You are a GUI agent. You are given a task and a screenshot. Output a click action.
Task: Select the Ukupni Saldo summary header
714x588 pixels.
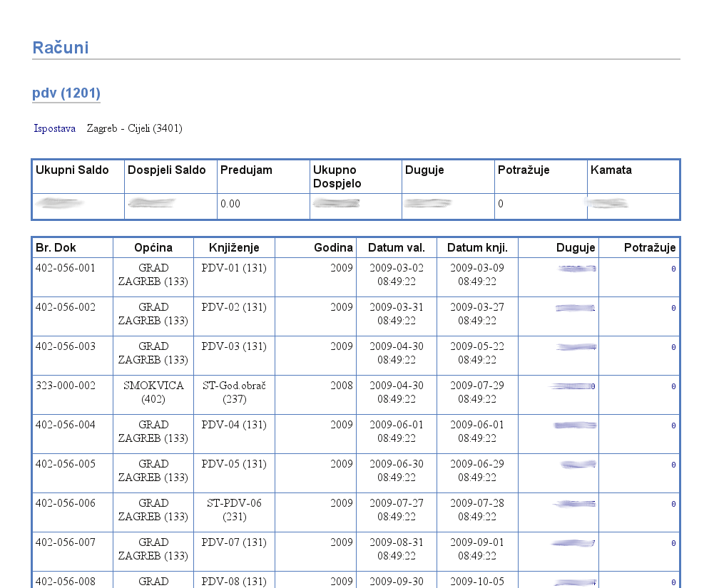coord(73,170)
